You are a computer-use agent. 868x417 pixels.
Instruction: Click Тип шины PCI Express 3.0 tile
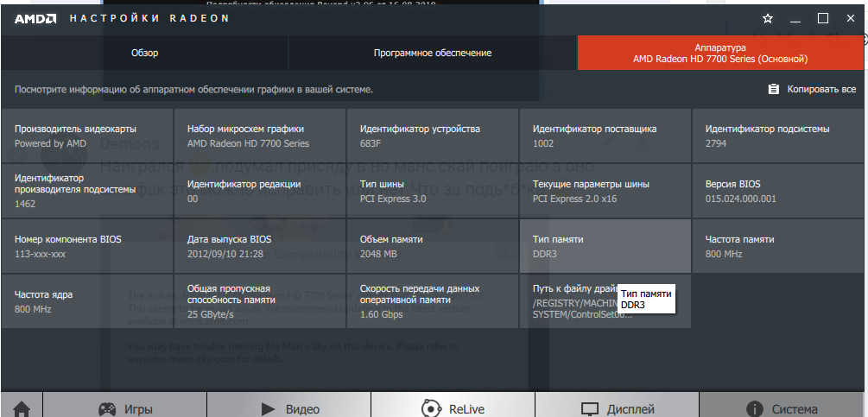(x=433, y=191)
